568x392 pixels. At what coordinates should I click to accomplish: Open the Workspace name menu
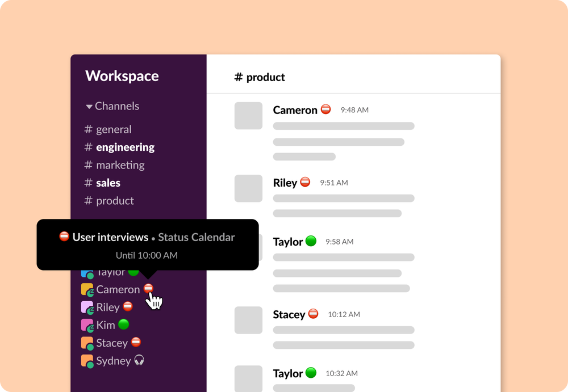[122, 76]
